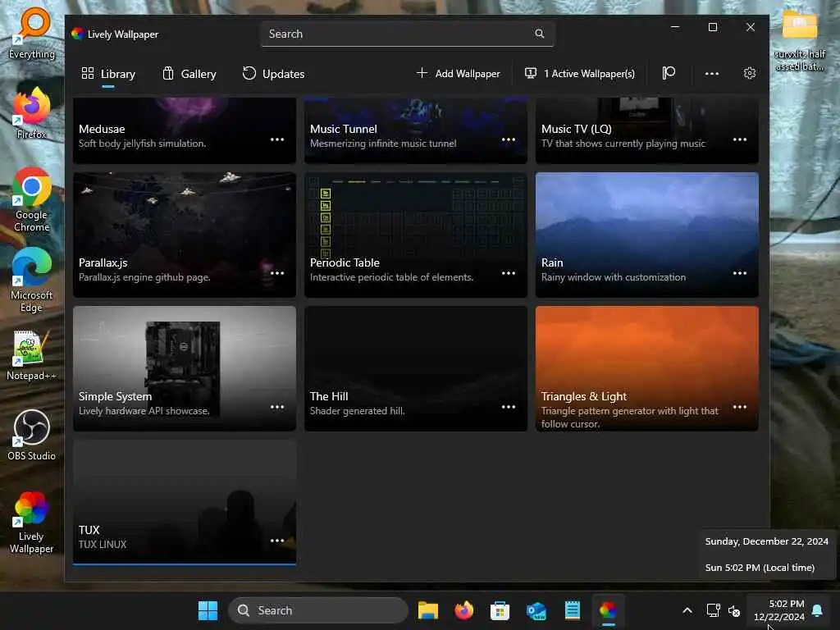Select the TUX LINUX wallpaper
840x630 pixels.
(x=185, y=503)
